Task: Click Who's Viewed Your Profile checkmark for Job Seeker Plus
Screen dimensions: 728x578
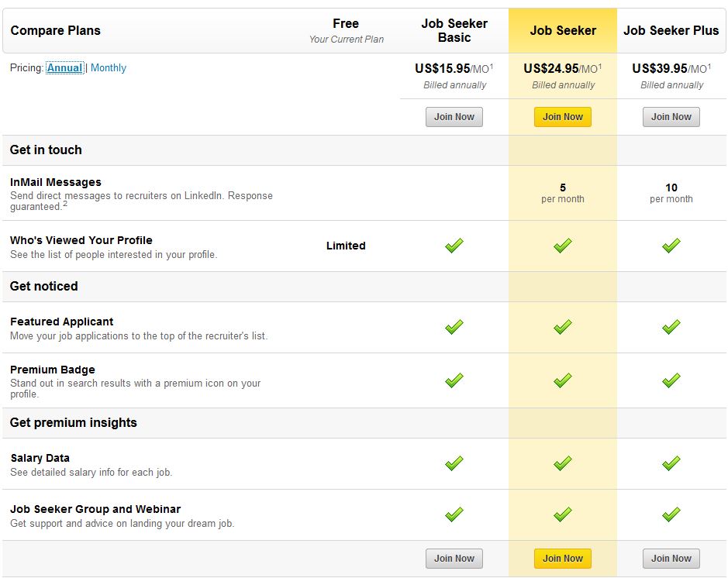Action: click(671, 246)
